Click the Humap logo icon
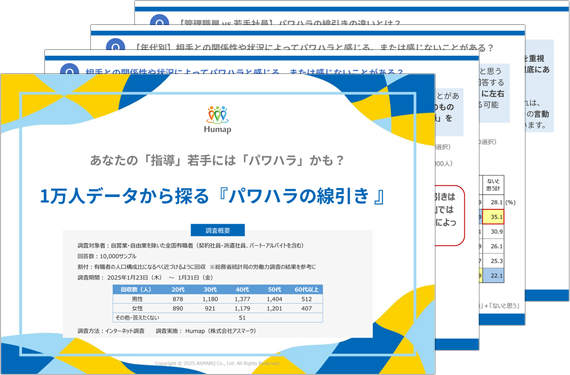The image size is (570, 375). click(217, 114)
